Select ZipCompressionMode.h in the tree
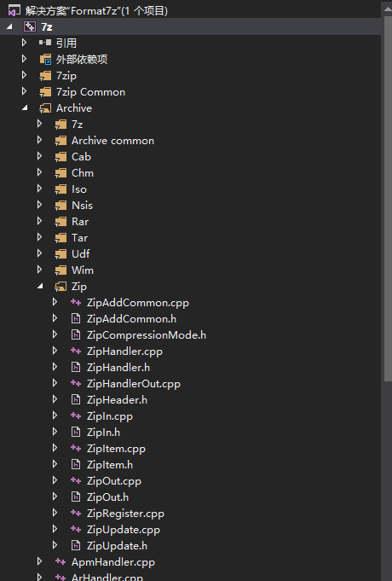The width and height of the screenshot is (392, 581). (x=147, y=335)
